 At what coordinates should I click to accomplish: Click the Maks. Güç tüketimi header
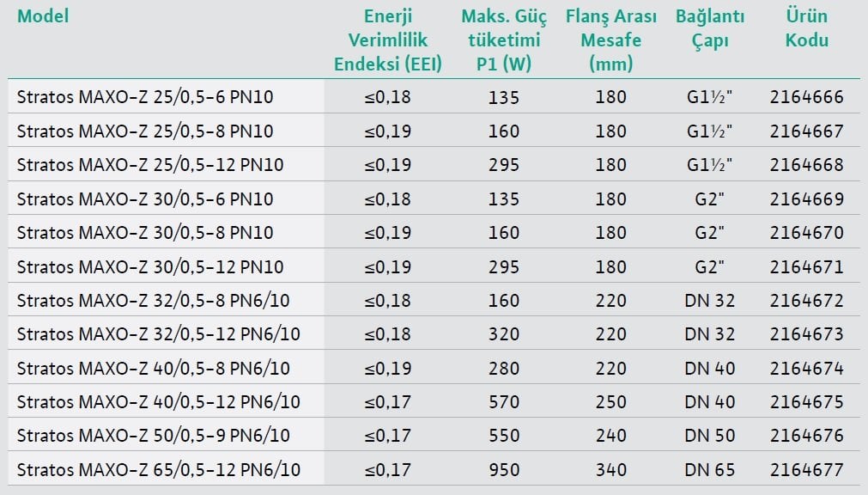click(x=504, y=40)
